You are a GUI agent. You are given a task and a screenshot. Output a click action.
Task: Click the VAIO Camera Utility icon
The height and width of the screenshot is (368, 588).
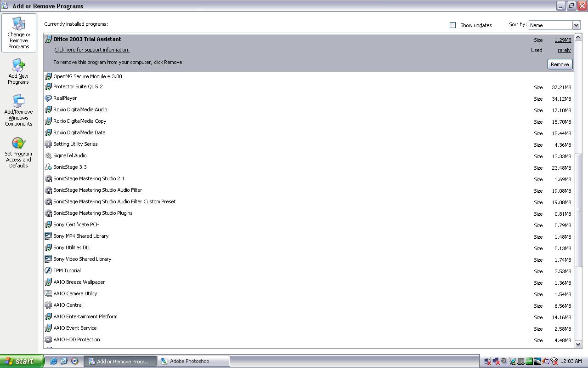click(48, 293)
